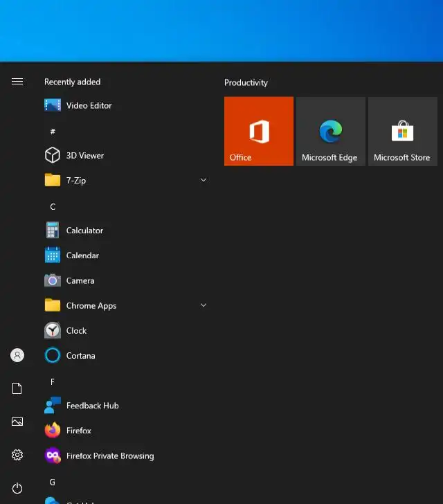Click the G letter header
Screen dimensions: 443x504
click(53, 482)
